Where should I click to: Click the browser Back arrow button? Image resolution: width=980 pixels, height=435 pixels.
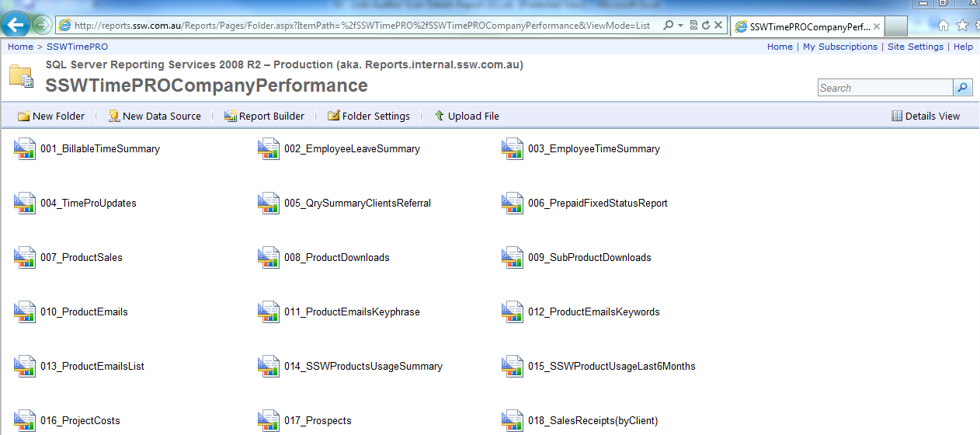(x=17, y=25)
